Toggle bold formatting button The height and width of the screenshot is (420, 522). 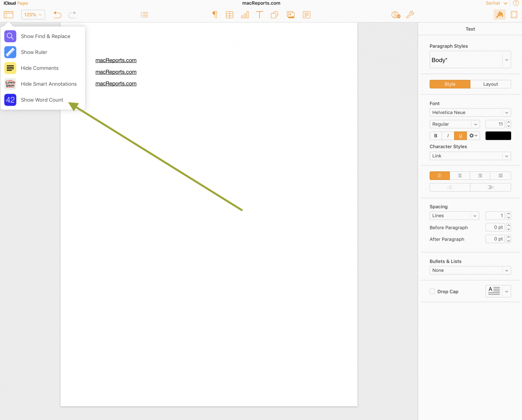(436, 135)
